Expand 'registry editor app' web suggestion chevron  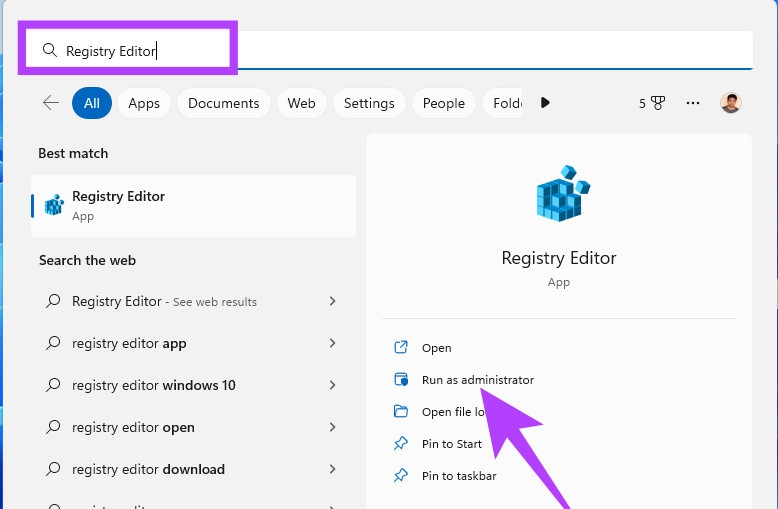click(x=332, y=343)
